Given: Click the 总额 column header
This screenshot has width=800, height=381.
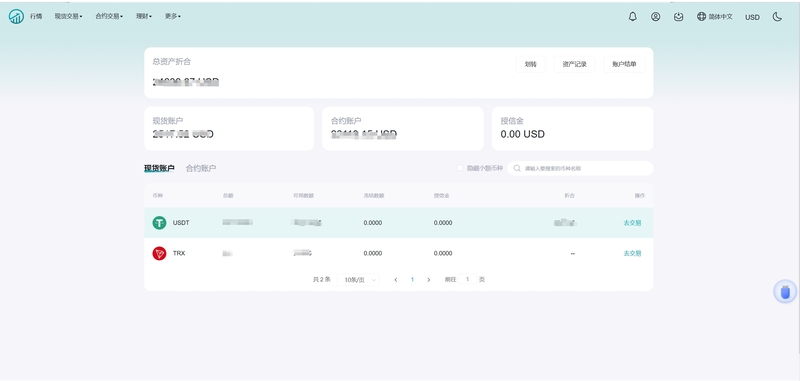Looking at the screenshot, I should click(228, 196).
